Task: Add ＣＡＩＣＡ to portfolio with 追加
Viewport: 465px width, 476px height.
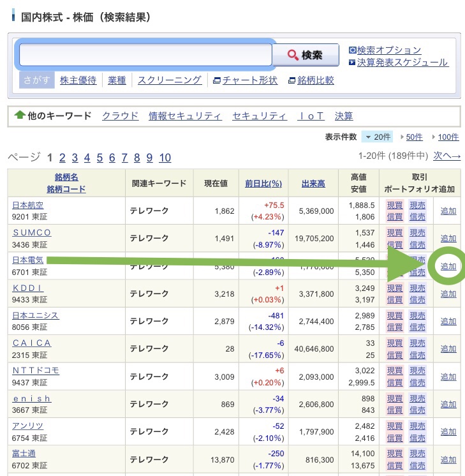Action: [x=448, y=349]
